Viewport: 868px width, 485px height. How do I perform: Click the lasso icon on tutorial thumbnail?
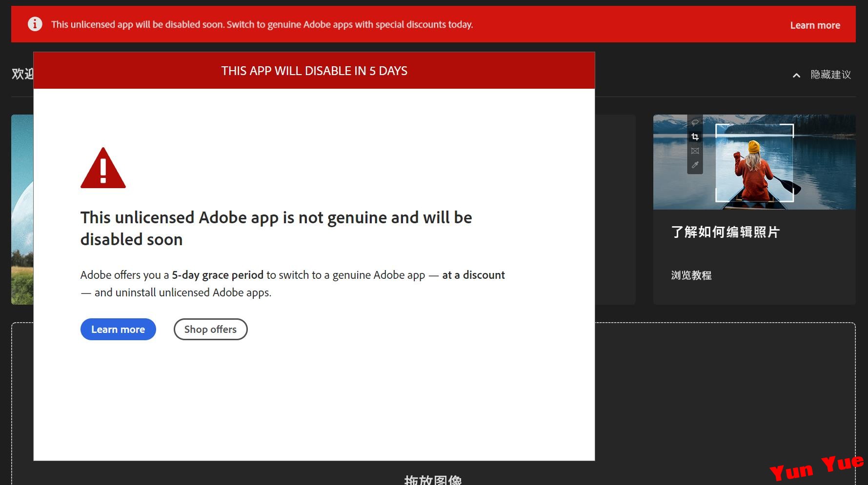click(695, 123)
